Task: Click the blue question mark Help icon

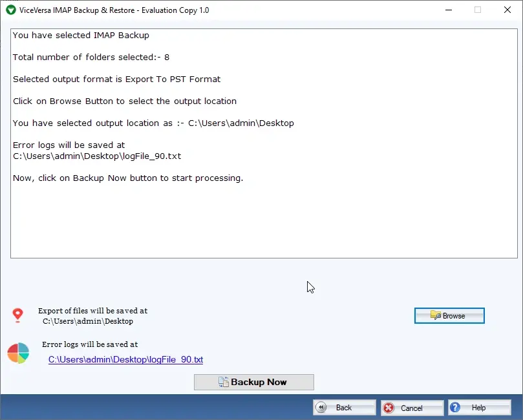Action: pos(455,407)
